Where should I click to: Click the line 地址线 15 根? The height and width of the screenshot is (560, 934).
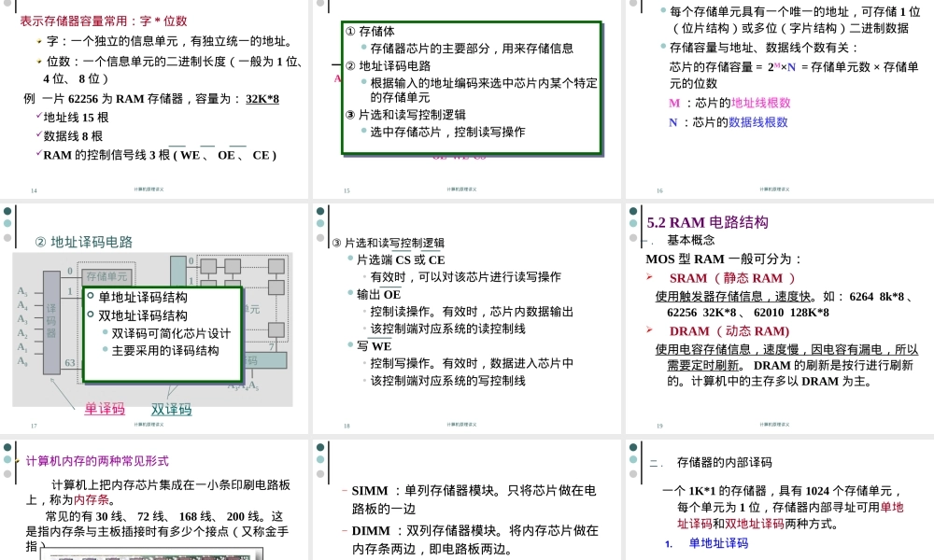tap(76, 118)
